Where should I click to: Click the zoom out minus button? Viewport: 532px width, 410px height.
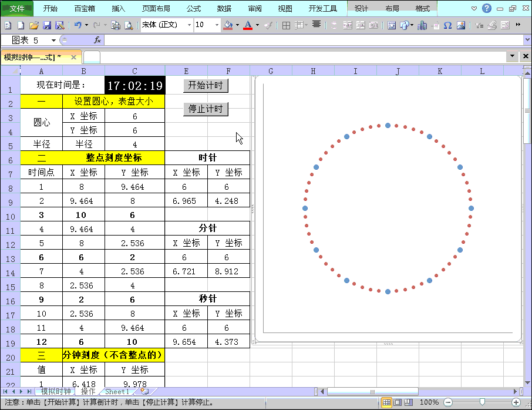coord(448,402)
